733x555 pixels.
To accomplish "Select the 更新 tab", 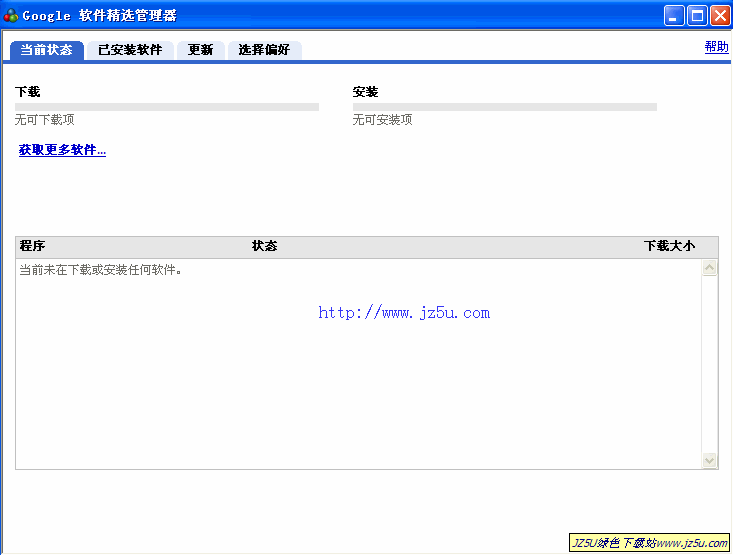I will tap(201, 50).
